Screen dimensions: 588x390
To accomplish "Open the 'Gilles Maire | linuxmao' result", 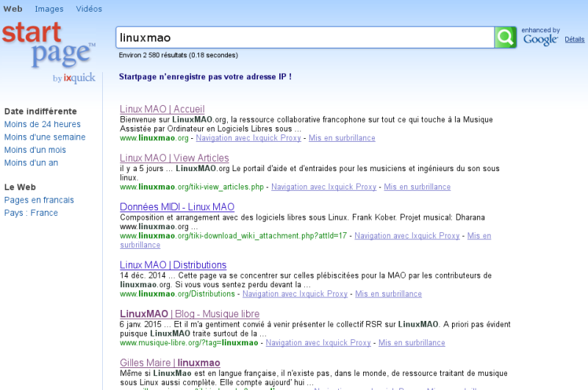I will pos(170,363).
